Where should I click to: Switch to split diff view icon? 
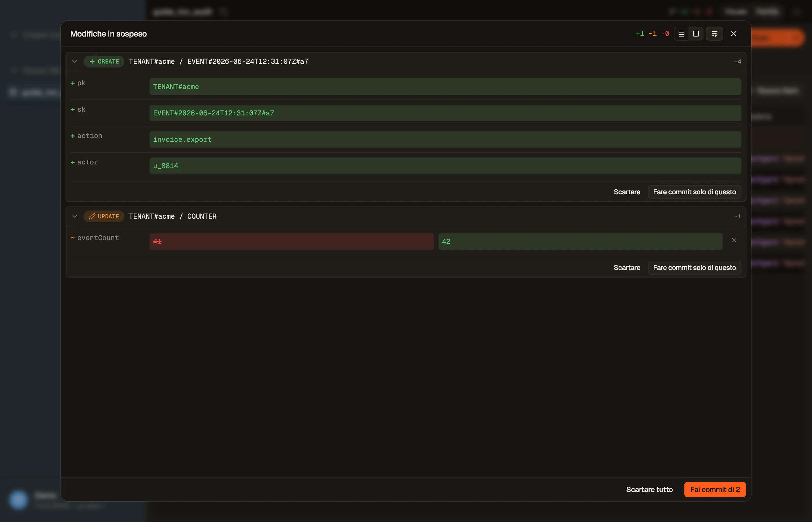[x=696, y=34]
